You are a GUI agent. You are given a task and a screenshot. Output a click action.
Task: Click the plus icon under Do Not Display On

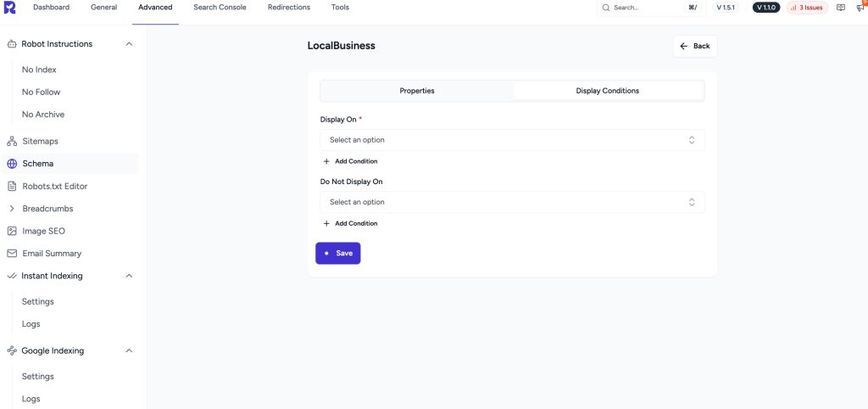(x=326, y=223)
